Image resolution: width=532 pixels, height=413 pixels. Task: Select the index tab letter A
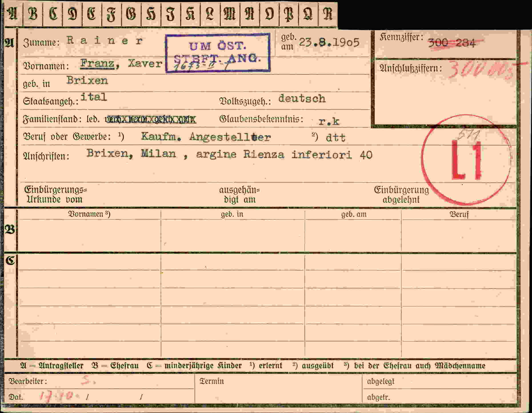click(x=12, y=14)
